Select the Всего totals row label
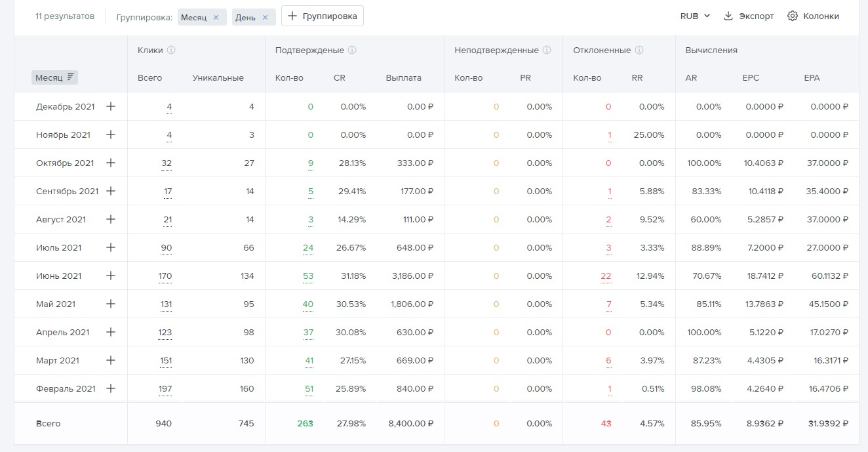This screenshot has height=452, width=868. [49, 423]
